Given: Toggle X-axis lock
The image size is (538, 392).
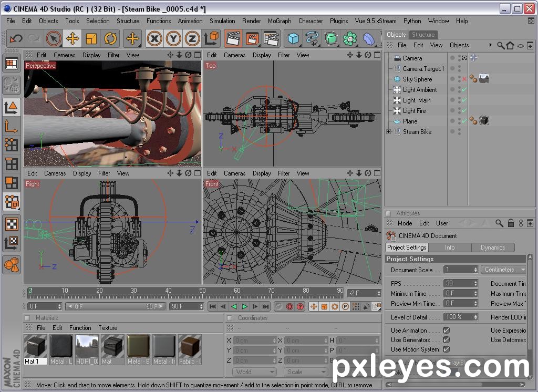Looking at the screenshot, I should [x=154, y=38].
